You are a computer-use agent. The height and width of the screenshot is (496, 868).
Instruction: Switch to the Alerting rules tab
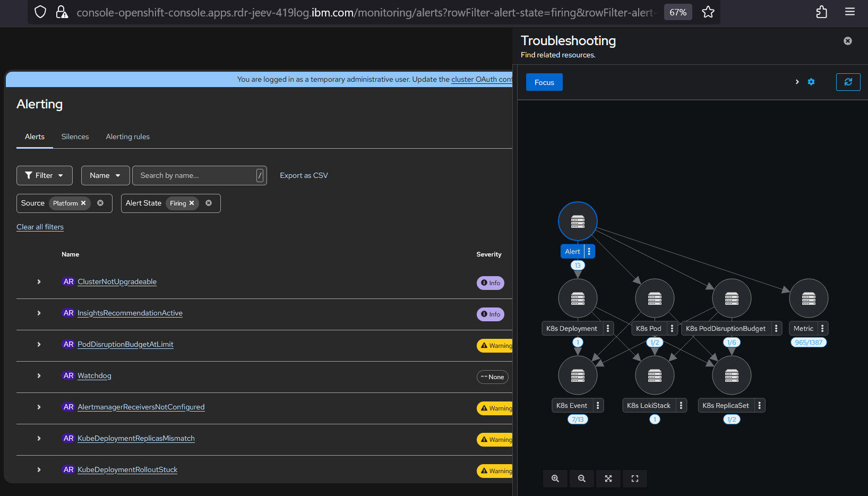click(x=127, y=136)
